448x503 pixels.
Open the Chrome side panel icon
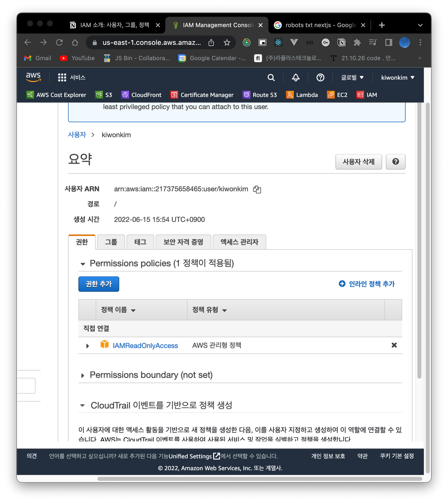pos(388,42)
